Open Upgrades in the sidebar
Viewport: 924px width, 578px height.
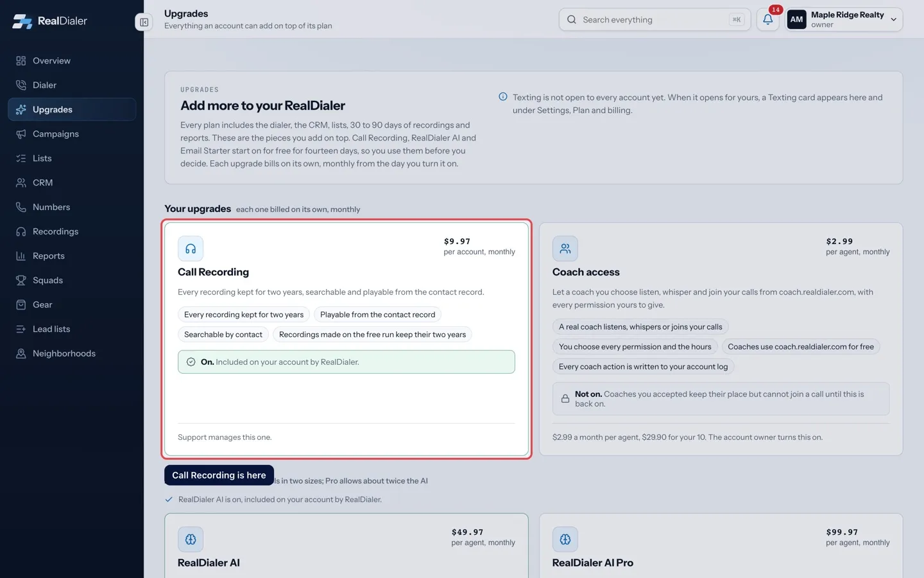click(72, 110)
